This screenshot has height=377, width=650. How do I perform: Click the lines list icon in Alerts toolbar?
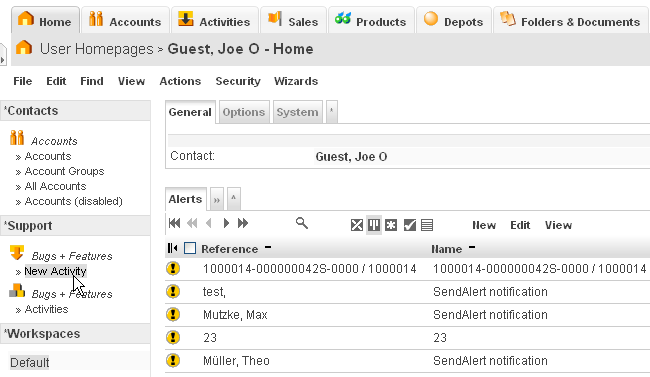(427, 225)
